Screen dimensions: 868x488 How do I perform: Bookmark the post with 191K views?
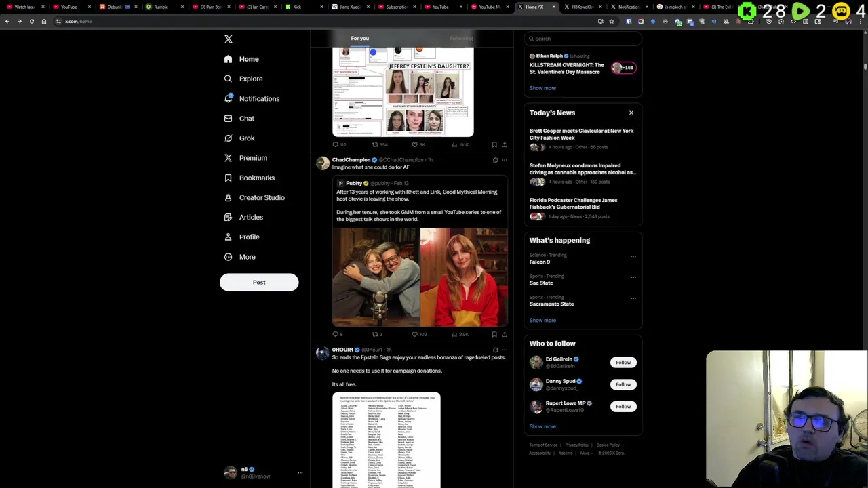494,144
